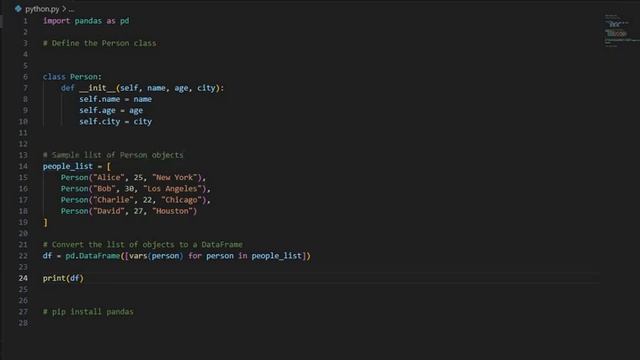The image size is (640, 360).
Task: Click the python.py breadcrumb file name
Action: (42, 9)
